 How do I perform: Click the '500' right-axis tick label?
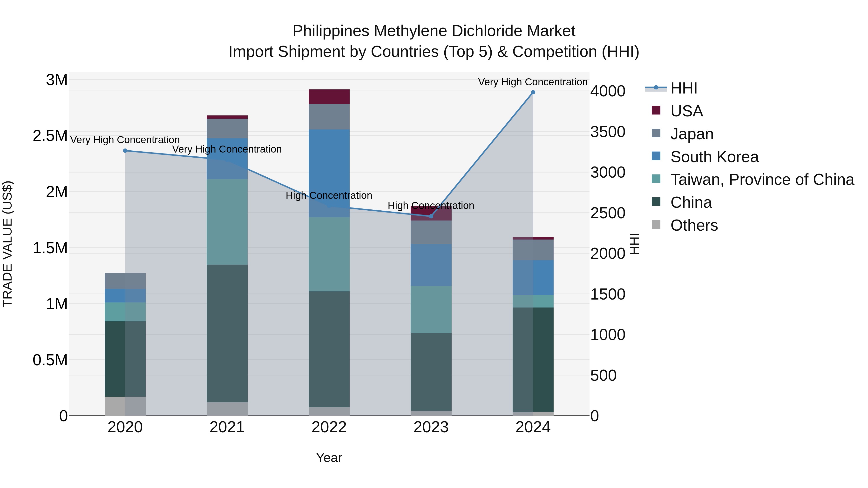click(x=604, y=375)
